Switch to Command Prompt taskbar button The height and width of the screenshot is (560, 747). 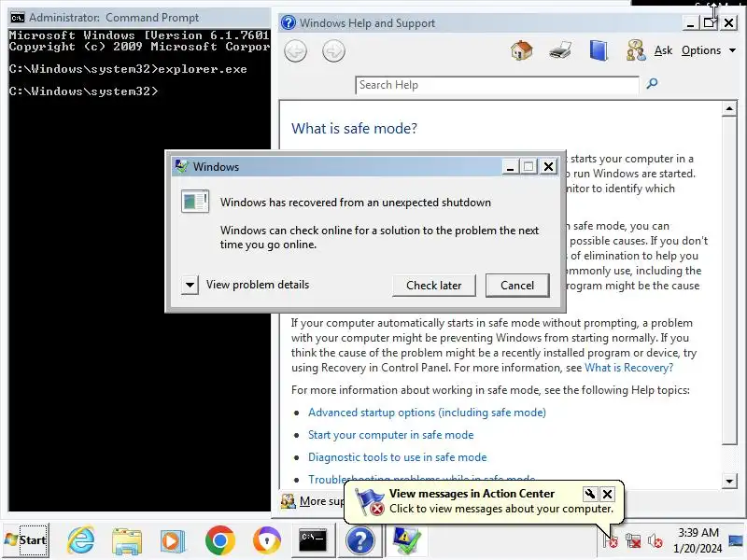tap(313, 540)
